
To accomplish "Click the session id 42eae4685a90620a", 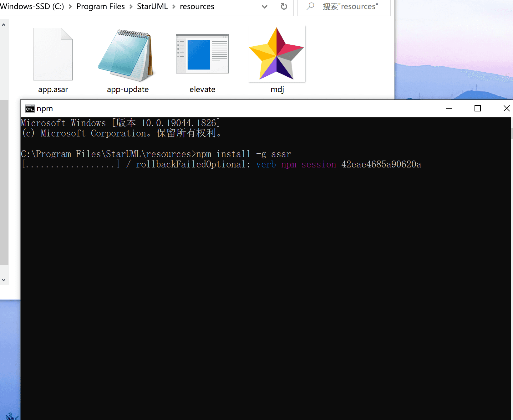I will point(381,164).
